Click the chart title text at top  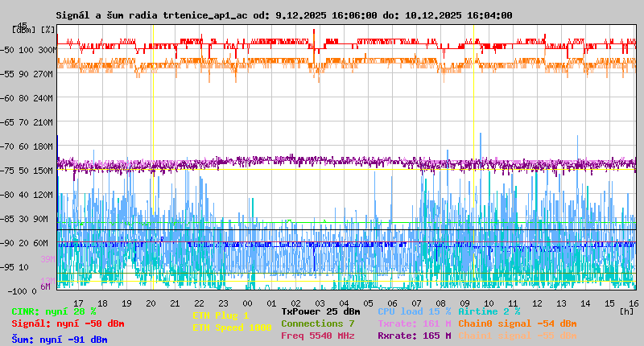(283, 15)
